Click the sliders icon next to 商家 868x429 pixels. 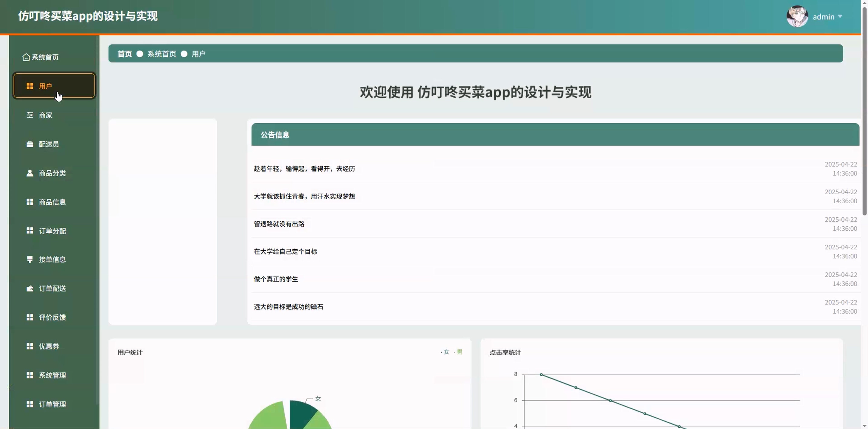[x=30, y=115]
